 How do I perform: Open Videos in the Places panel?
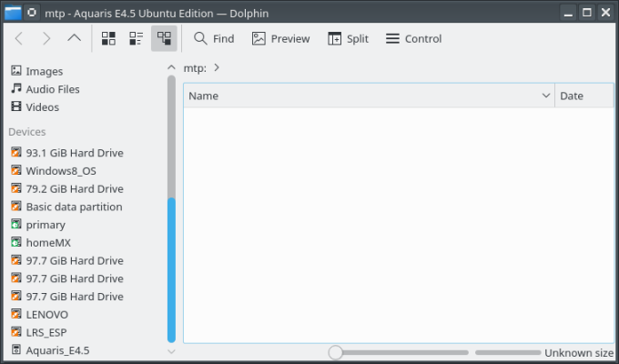[x=42, y=107]
